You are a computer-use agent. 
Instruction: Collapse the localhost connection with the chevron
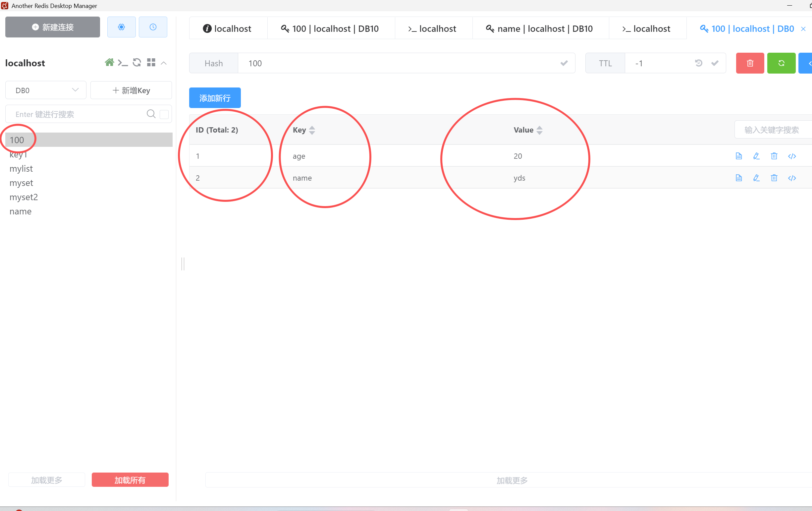point(164,63)
